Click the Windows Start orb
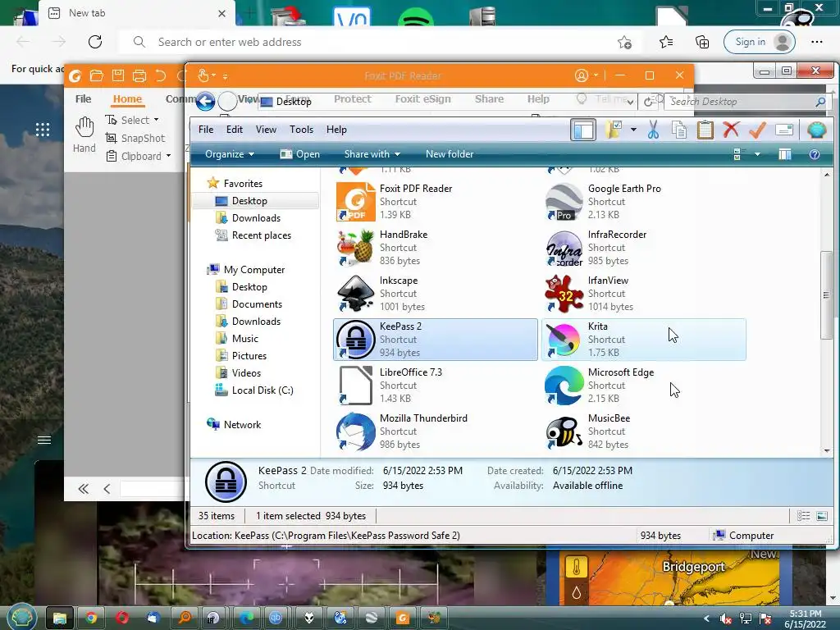The height and width of the screenshot is (630, 840). 21,619
